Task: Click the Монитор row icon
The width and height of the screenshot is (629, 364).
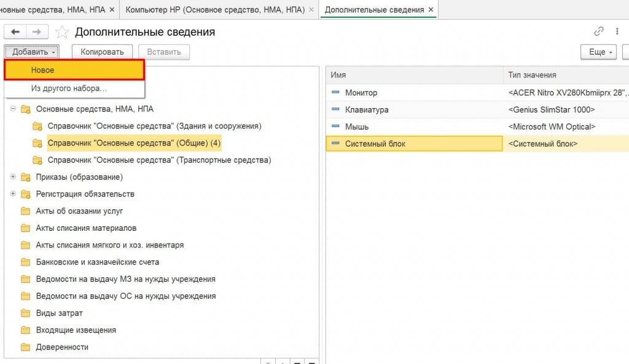Action: coord(335,93)
